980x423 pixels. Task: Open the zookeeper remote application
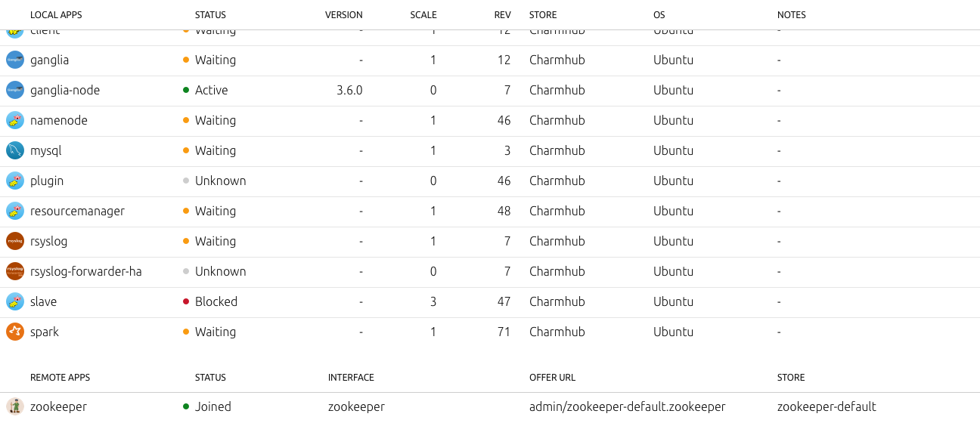(x=58, y=406)
